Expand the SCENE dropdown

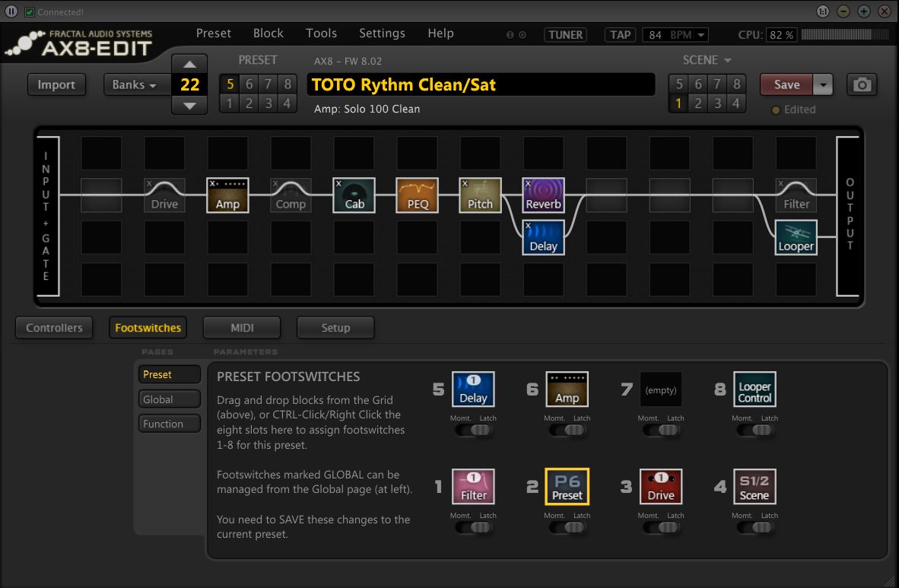coord(706,59)
